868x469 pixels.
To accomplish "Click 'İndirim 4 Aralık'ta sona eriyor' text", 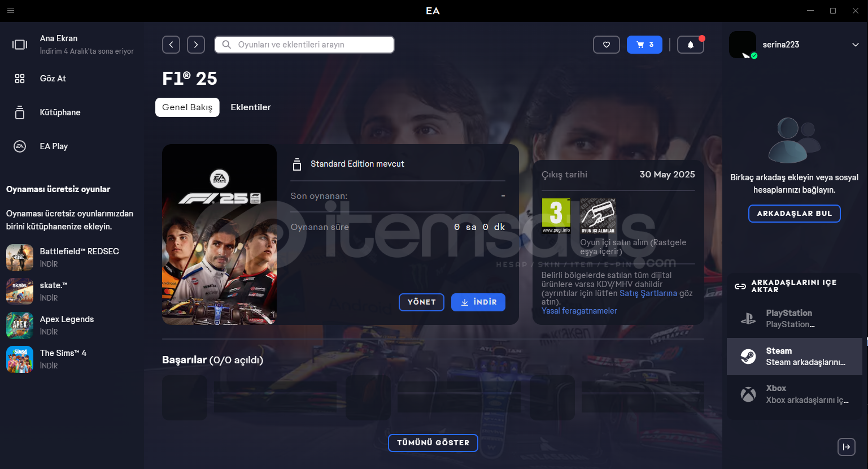I will (x=87, y=51).
